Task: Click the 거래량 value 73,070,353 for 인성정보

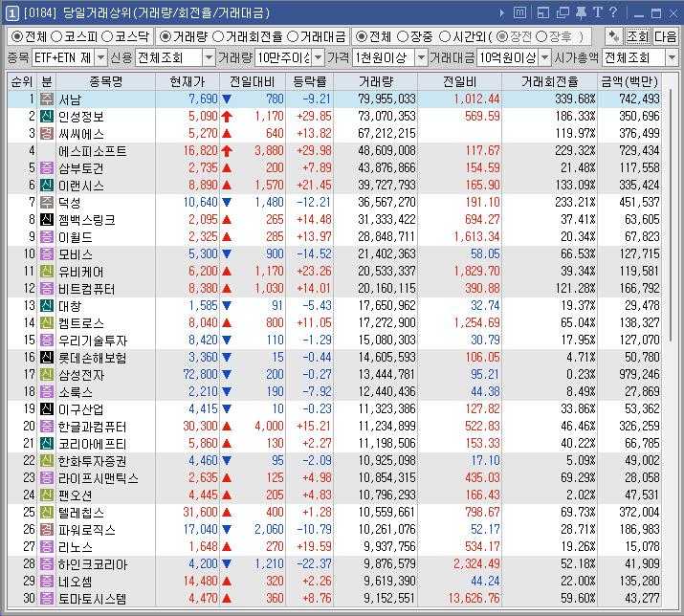Action: pyautogui.click(x=386, y=116)
